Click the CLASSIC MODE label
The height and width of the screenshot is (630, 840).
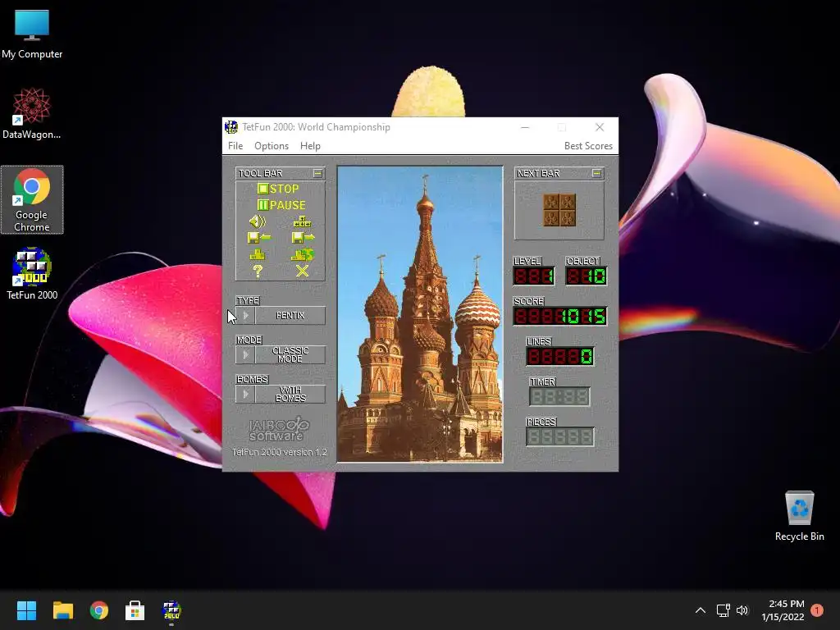click(290, 354)
